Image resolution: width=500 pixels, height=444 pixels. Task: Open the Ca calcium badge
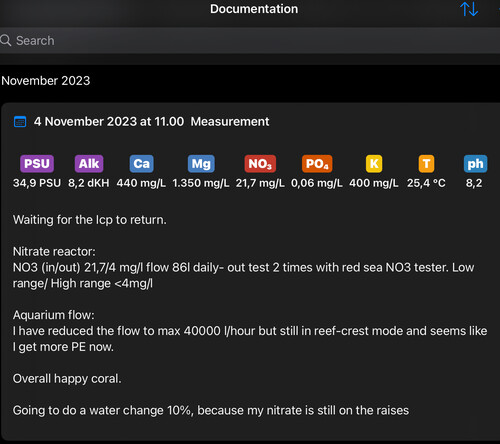click(x=141, y=164)
